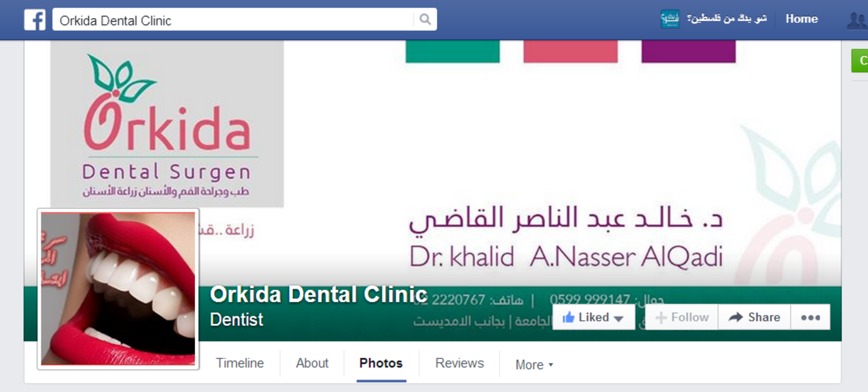Open the friend requests icon

point(857,20)
